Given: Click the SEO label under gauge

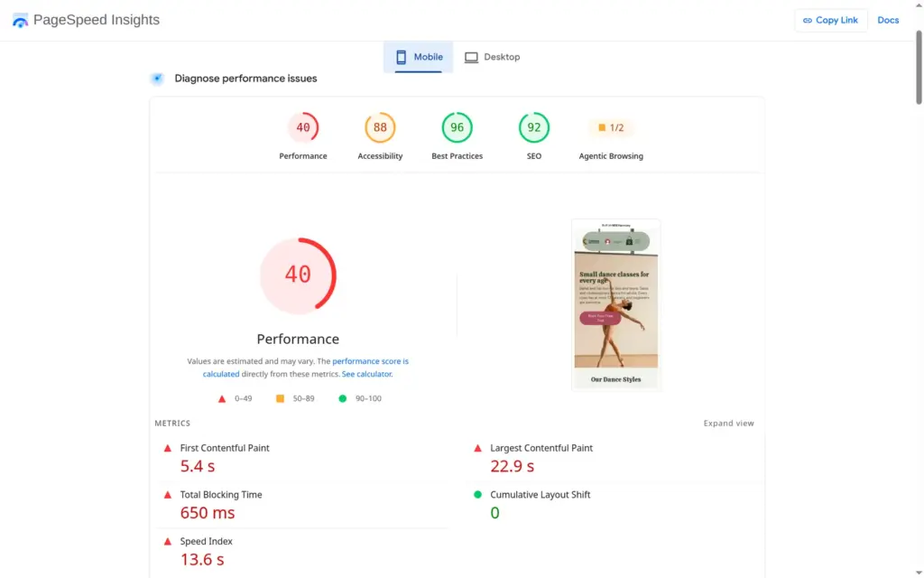Looking at the screenshot, I should click(534, 156).
